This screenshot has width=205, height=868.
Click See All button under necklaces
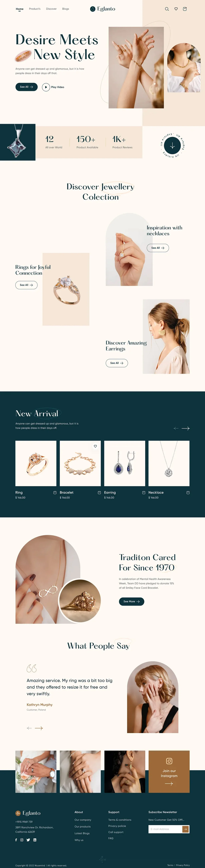[158, 248]
